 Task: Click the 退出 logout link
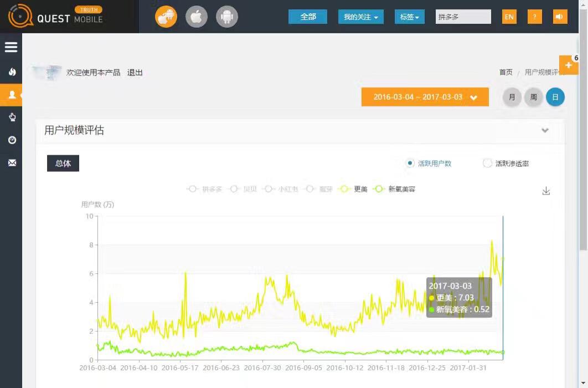pyautogui.click(x=135, y=73)
